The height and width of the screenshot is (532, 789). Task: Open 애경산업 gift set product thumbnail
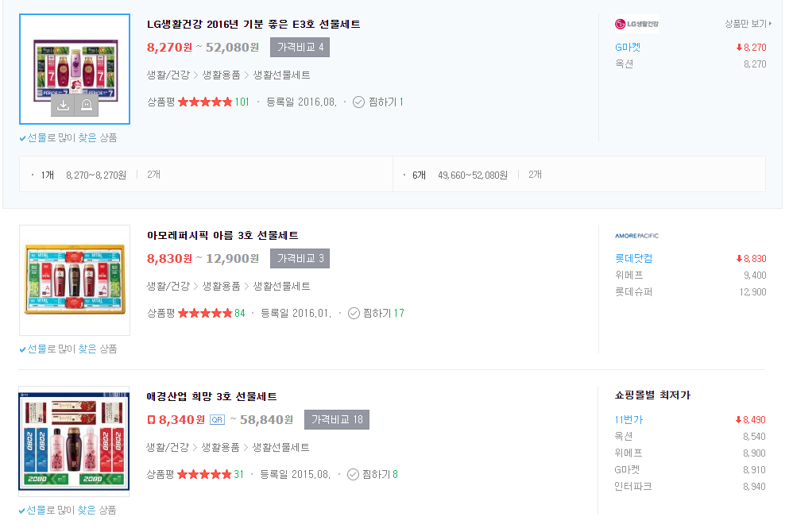coord(74,441)
